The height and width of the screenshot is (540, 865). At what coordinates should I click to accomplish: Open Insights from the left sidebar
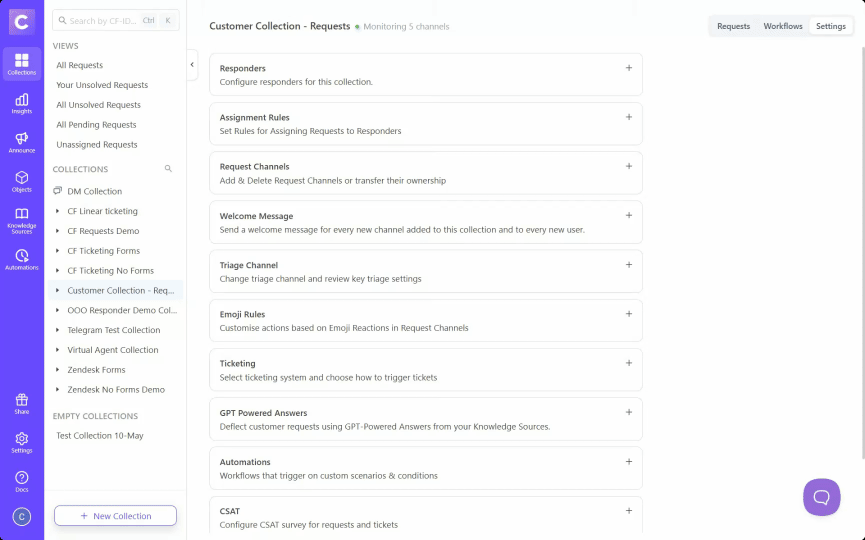pyautogui.click(x=22, y=103)
